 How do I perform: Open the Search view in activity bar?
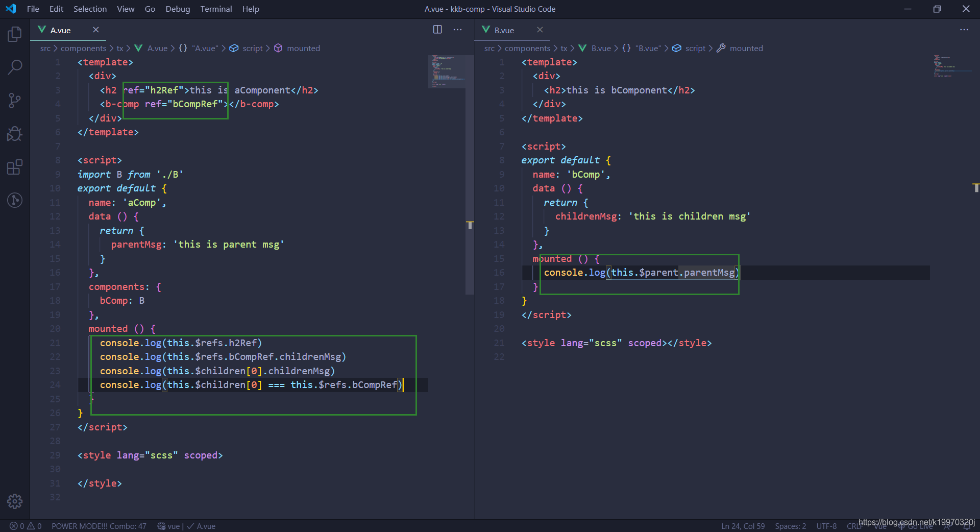(x=15, y=67)
